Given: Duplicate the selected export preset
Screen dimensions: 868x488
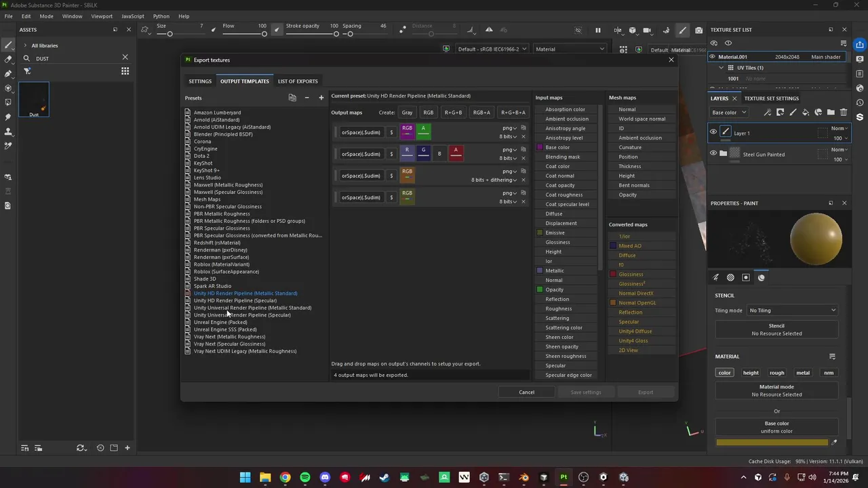Looking at the screenshot, I should click(x=292, y=98).
